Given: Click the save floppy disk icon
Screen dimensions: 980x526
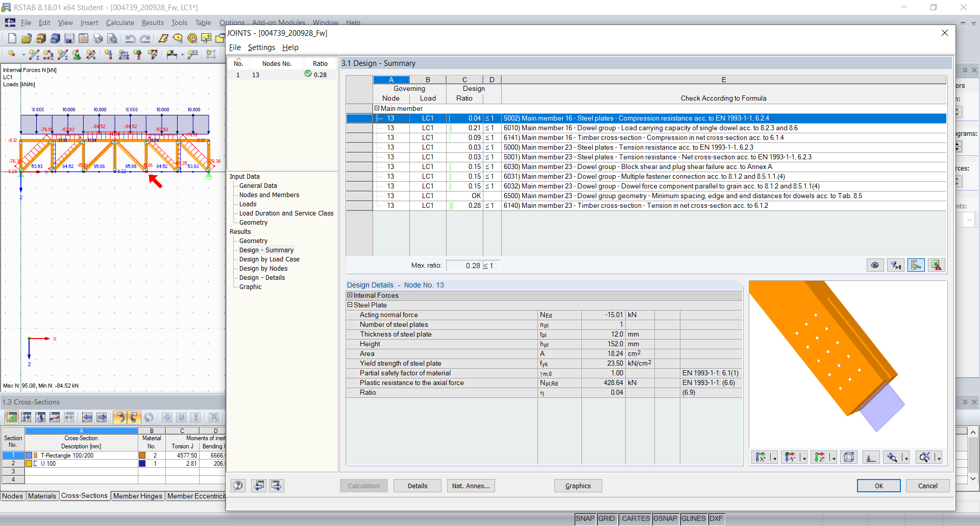Looking at the screenshot, I should 69,38.
